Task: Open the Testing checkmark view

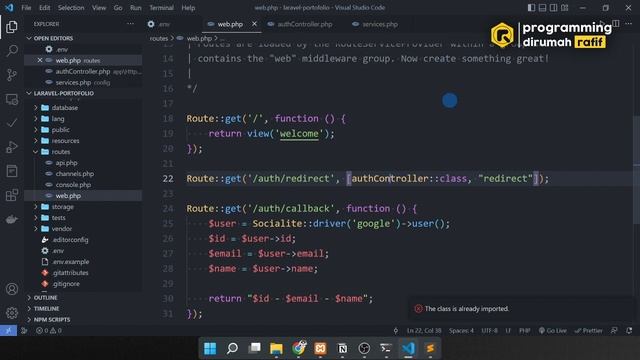Action: [12, 123]
